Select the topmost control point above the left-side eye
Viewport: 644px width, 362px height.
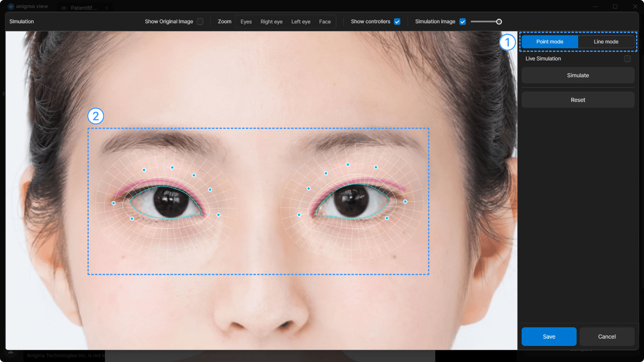tap(172, 168)
